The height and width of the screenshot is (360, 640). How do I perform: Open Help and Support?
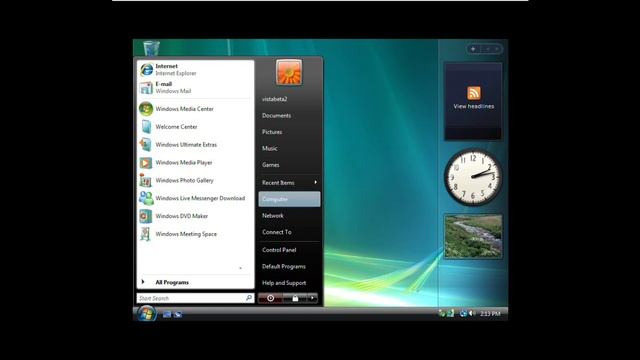[289, 283]
